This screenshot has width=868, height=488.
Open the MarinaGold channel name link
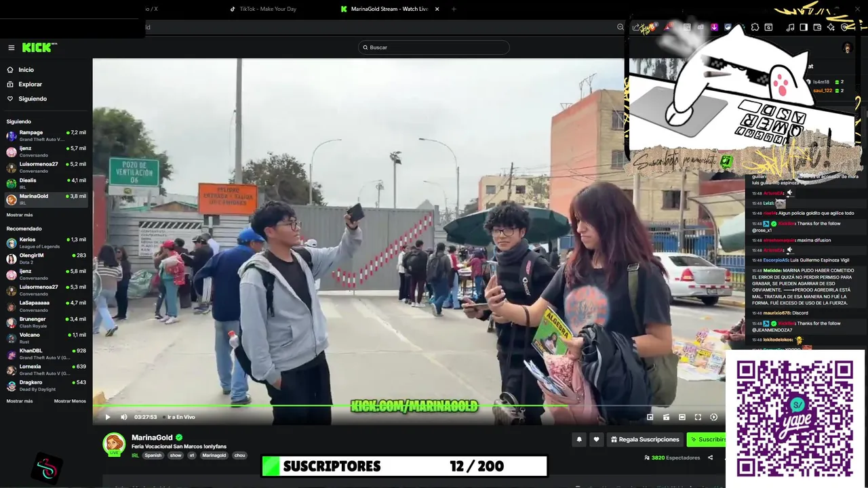(x=152, y=437)
